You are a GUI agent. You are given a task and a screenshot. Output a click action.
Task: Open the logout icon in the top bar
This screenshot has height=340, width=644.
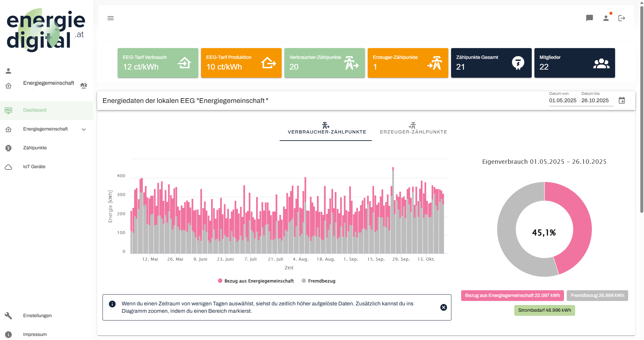622,18
